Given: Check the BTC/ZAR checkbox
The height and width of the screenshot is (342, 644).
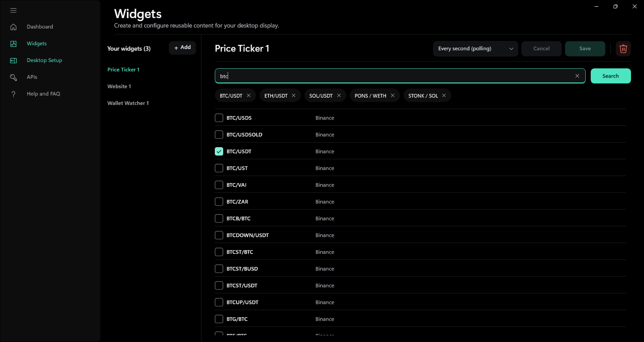Looking at the screenshot, I should (219, 202).
